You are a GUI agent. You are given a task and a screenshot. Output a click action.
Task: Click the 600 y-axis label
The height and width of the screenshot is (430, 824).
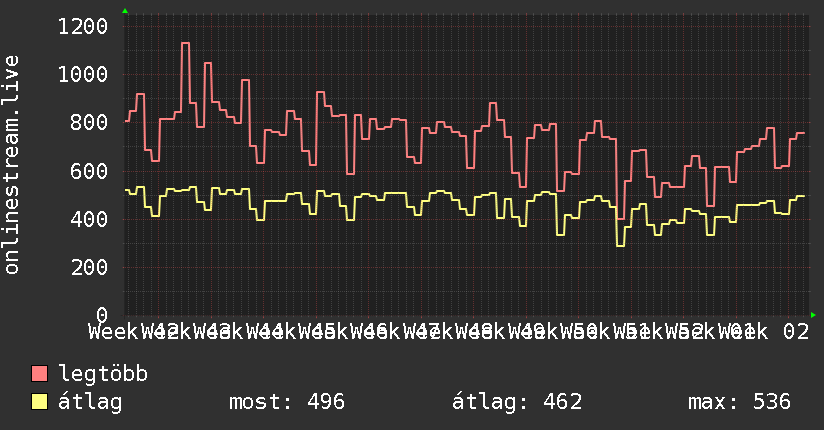89,171
